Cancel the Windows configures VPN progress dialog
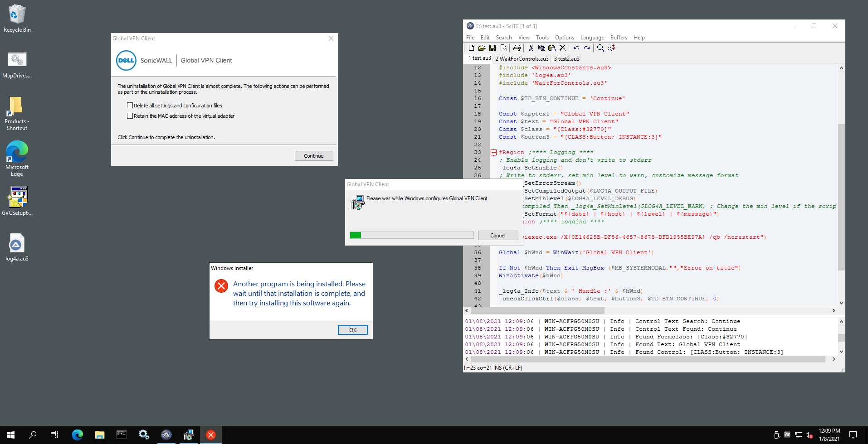Screen dimensions: 868x444 point(498,236)
